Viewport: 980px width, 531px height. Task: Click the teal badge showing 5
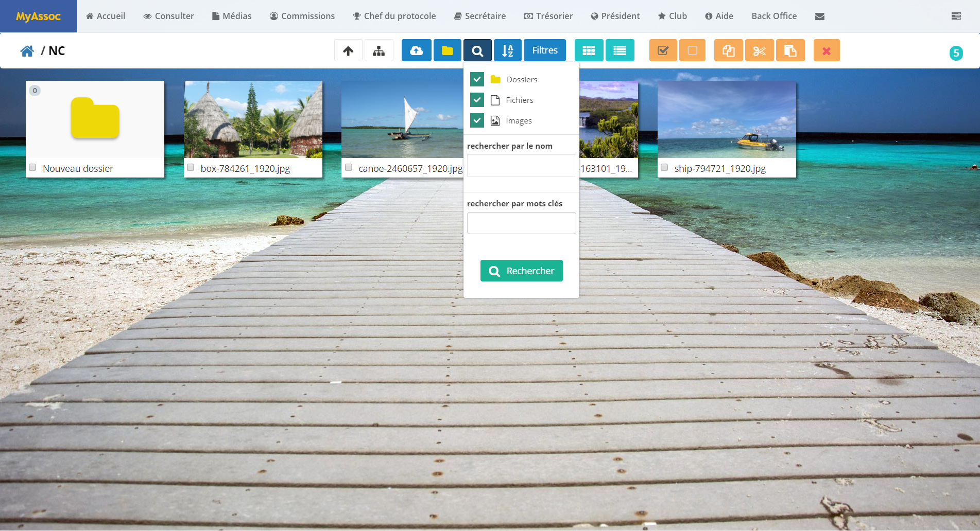[x=956, y=53]
